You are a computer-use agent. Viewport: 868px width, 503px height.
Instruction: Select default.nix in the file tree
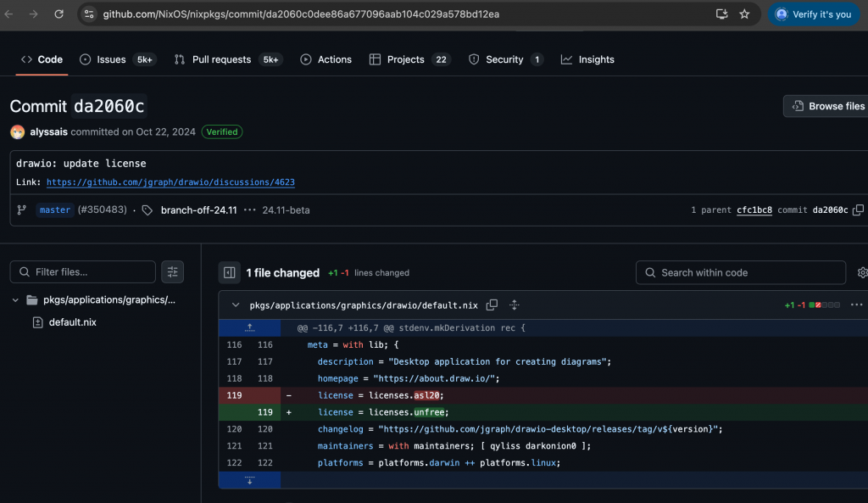72,322
